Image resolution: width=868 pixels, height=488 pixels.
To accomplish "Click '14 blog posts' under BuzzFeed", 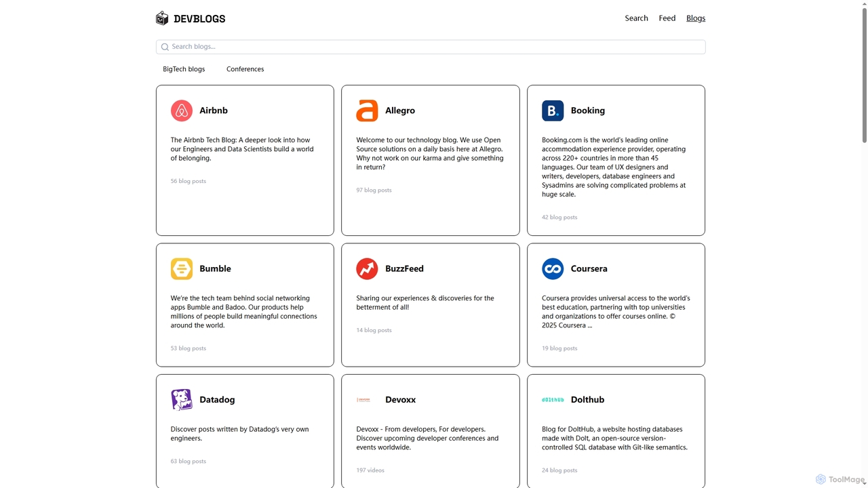I will (374, 330).
